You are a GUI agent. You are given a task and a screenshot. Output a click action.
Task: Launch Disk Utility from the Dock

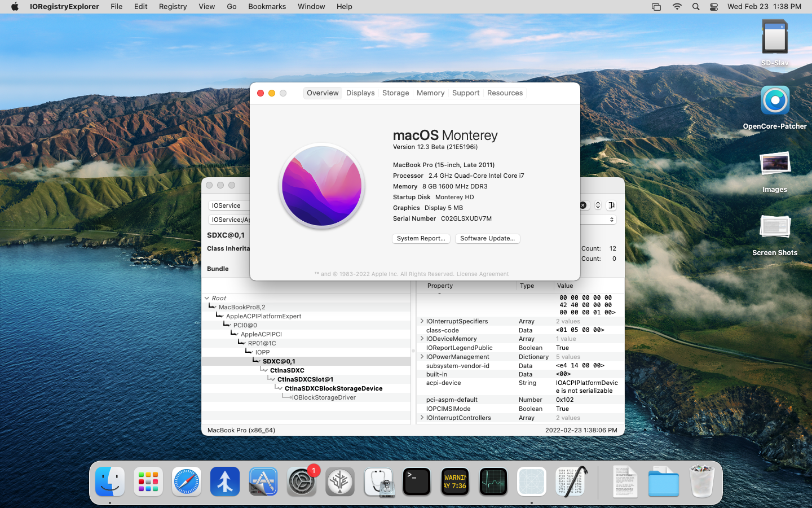[378, 481]
